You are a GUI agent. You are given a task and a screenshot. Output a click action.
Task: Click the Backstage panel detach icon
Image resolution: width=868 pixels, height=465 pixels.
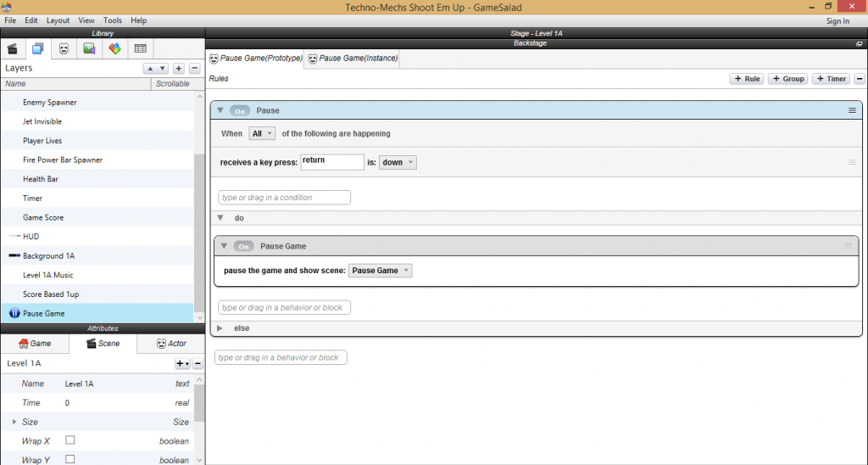click(860, 43)
